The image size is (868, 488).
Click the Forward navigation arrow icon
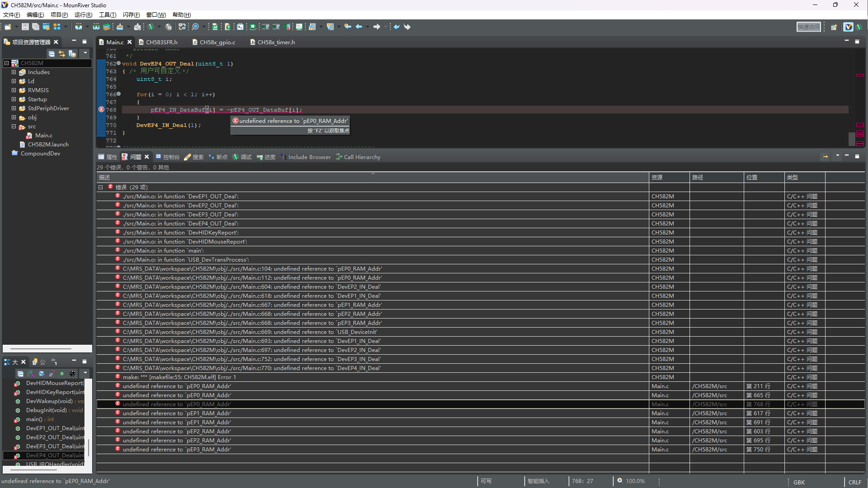click(x=377, y=27)
